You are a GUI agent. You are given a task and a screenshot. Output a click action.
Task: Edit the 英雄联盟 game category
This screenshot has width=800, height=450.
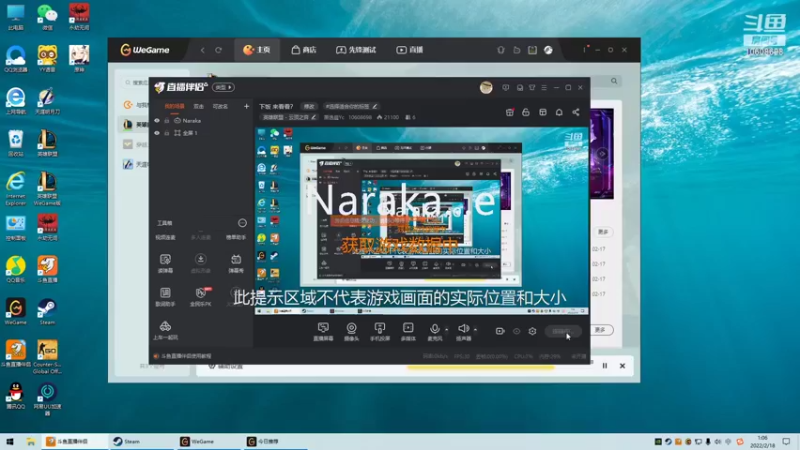click(x=289, y=117)
